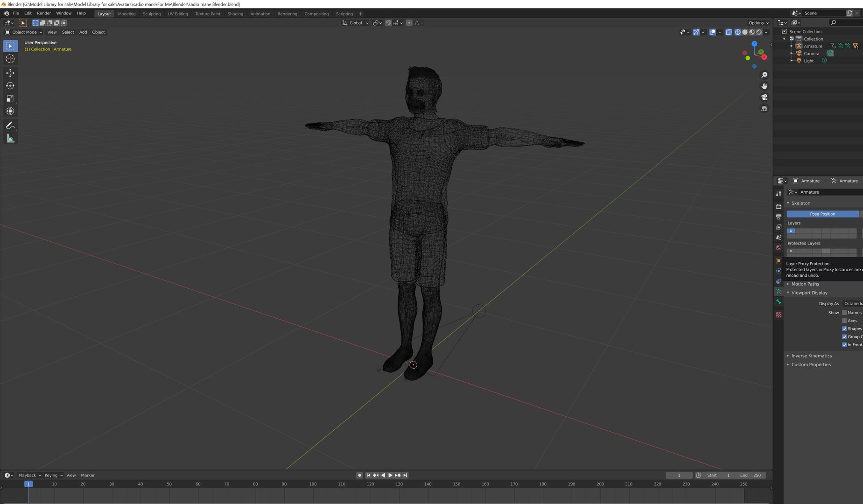Open the Output properties tab

(779, 217)
